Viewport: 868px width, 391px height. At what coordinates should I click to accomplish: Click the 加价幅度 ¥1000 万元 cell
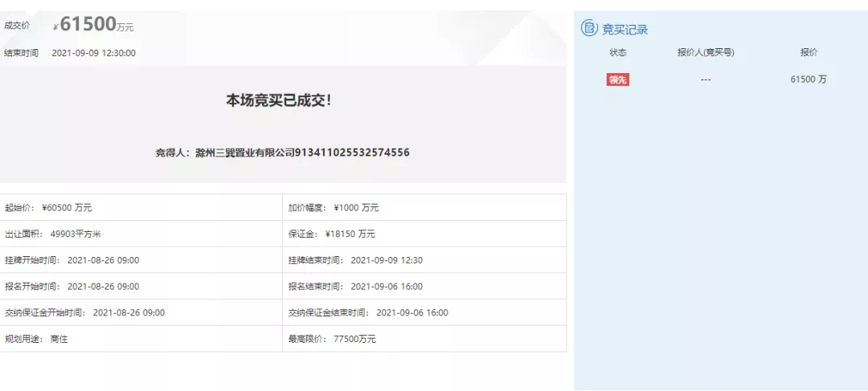click(334, 208)
